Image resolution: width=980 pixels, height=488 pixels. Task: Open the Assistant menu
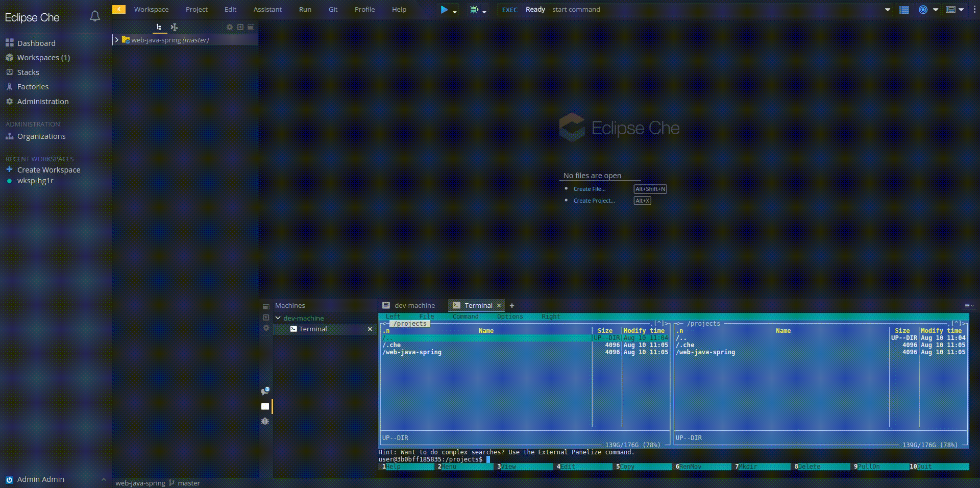point(267,9)
